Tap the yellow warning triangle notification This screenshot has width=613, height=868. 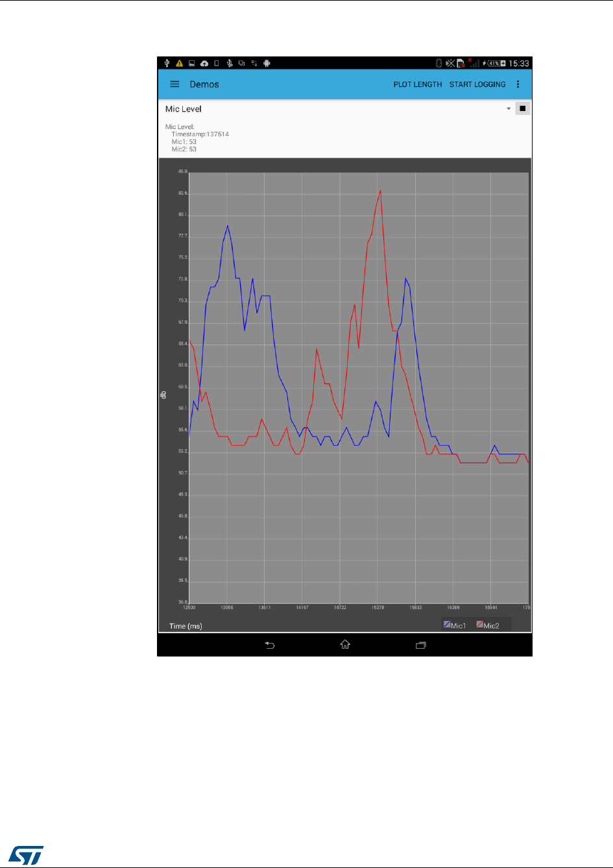[180, 64]
